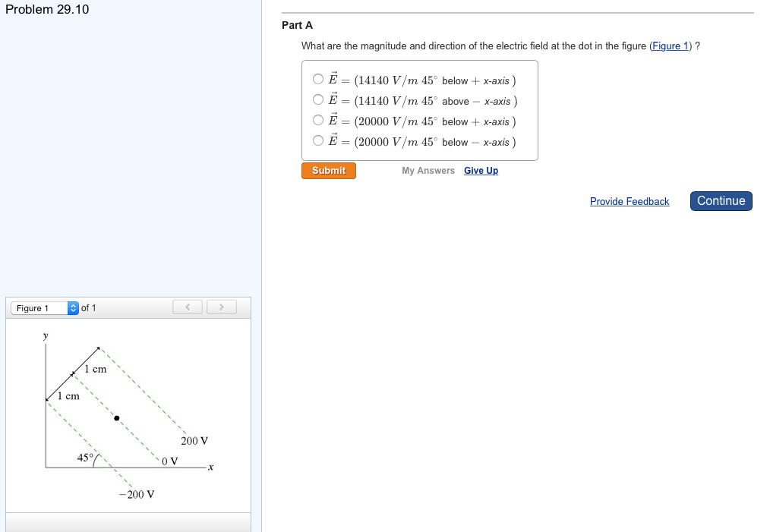Select 14140 V/m above −x-axis option
770x532 pixels.
(318, 99)
